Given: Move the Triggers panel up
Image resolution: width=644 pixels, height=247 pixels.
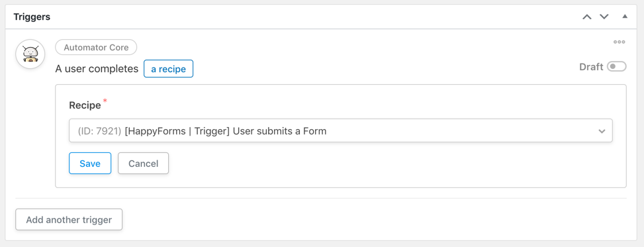Looking at the screenshot, I should [x=587, y=17].
